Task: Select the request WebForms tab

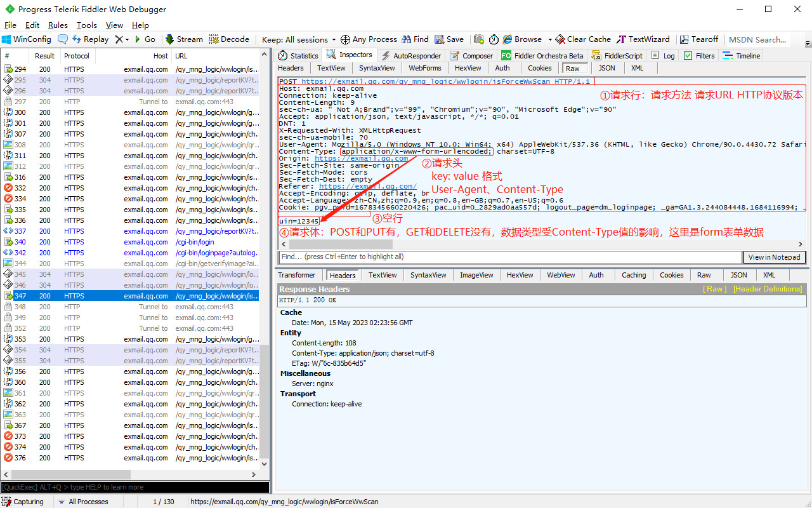Action: tap(424, 68)
